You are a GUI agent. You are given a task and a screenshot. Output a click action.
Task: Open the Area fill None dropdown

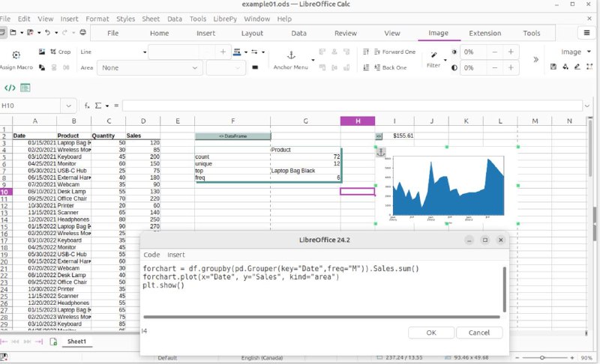pos(150,68)
